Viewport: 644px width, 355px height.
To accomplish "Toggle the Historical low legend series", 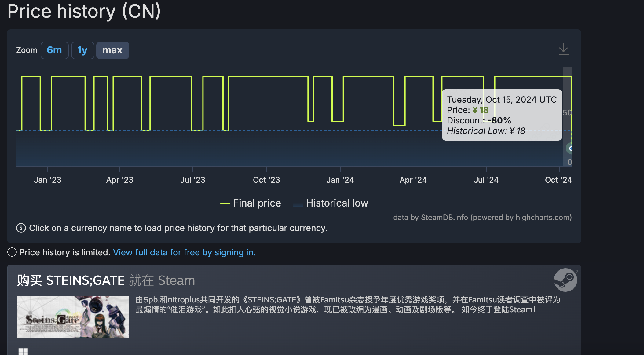I will pyautogui.click(x=331, y=203).
